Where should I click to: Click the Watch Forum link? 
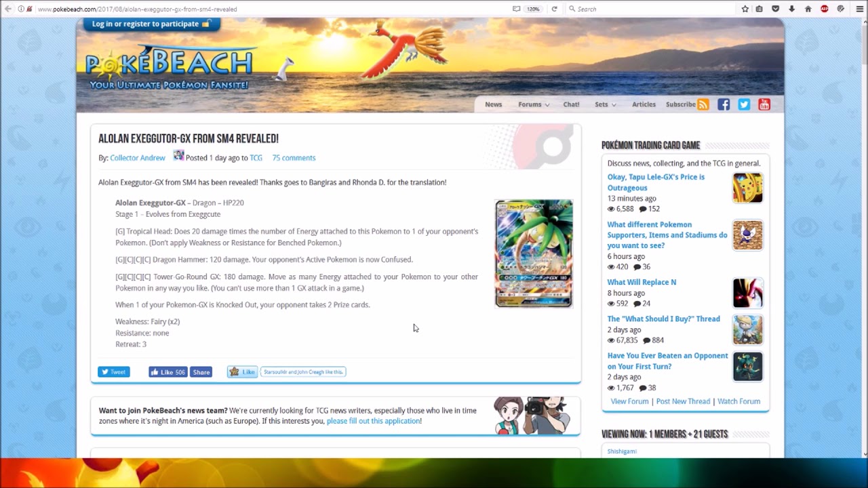(738, 401)
